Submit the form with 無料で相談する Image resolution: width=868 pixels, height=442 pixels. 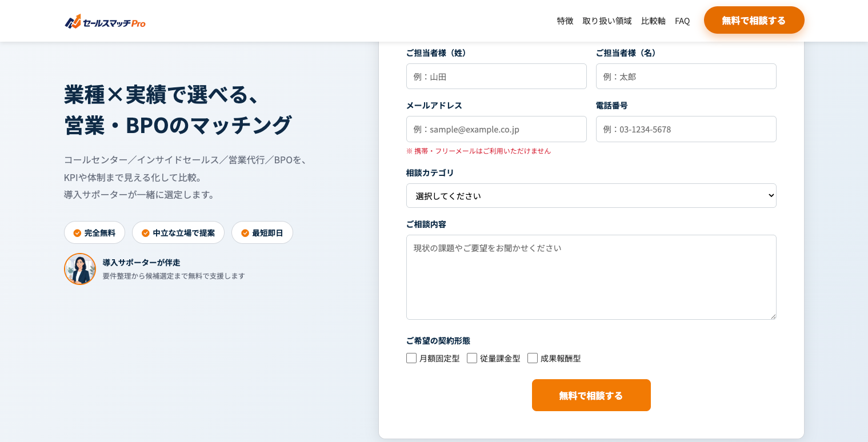point(591,395)
